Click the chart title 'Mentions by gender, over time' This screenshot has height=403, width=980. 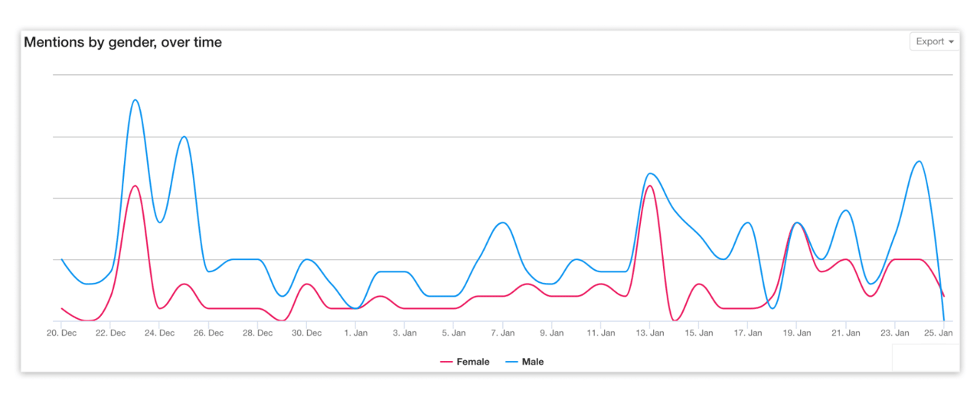point(122,43)
